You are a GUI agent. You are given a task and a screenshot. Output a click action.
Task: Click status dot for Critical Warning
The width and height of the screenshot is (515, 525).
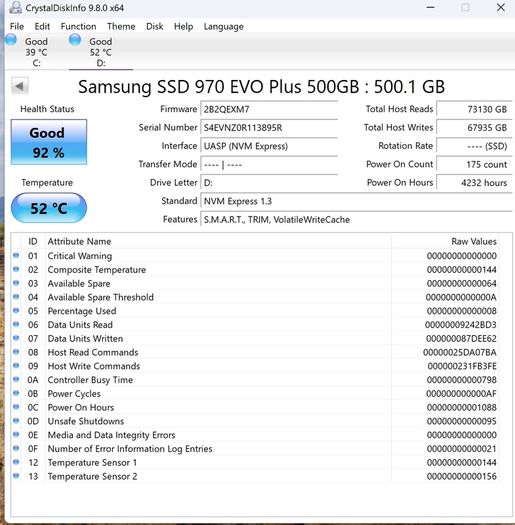(x=16, y=255)
